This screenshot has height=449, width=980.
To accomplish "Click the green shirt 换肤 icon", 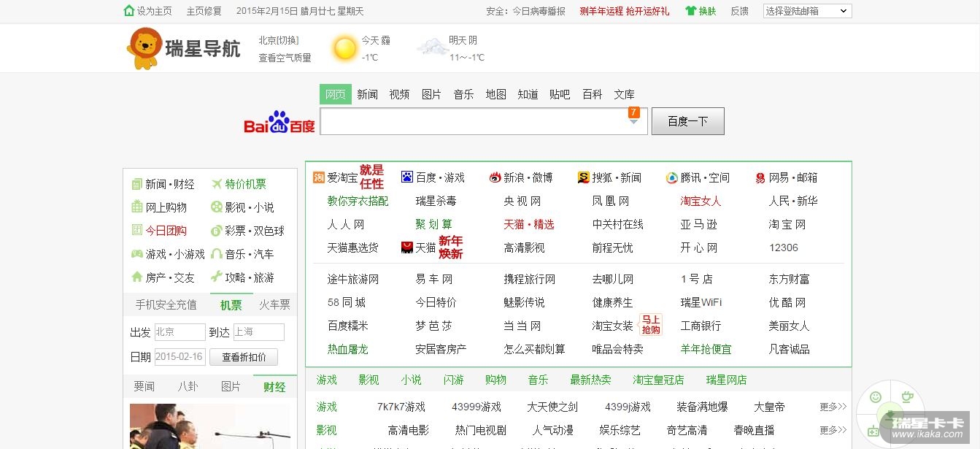I will [x=691, y=11].
